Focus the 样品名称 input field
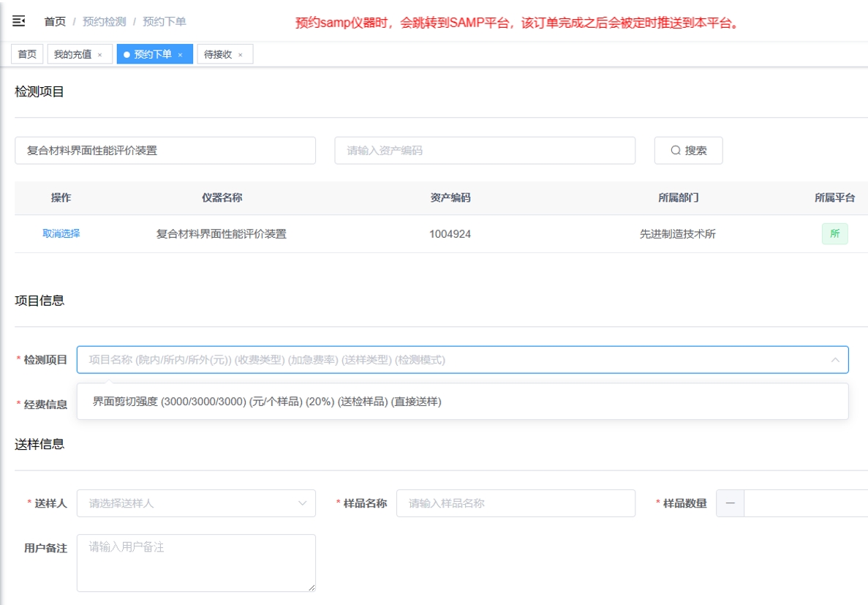The width and height of the screenshot is (868, 605). 516,503
